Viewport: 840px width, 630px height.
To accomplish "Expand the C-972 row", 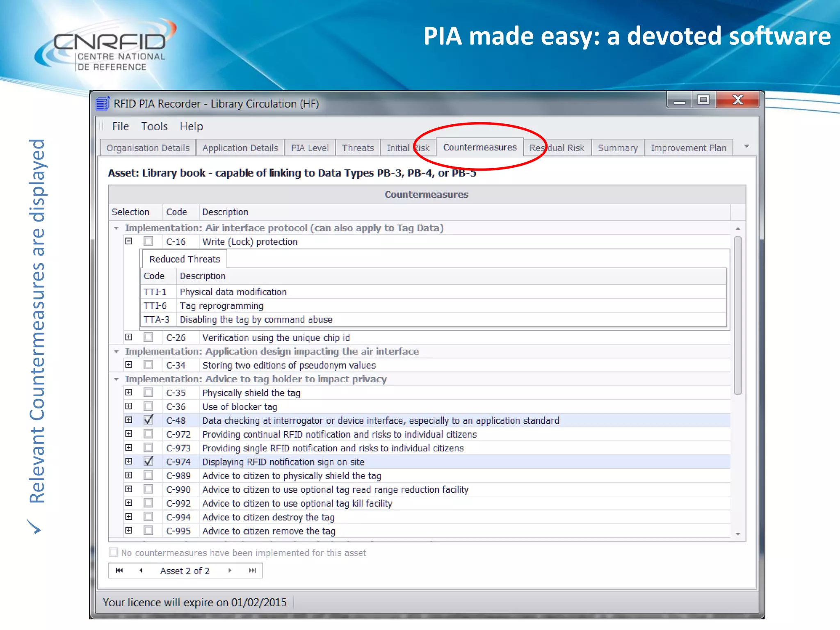I will coord(129,434).
